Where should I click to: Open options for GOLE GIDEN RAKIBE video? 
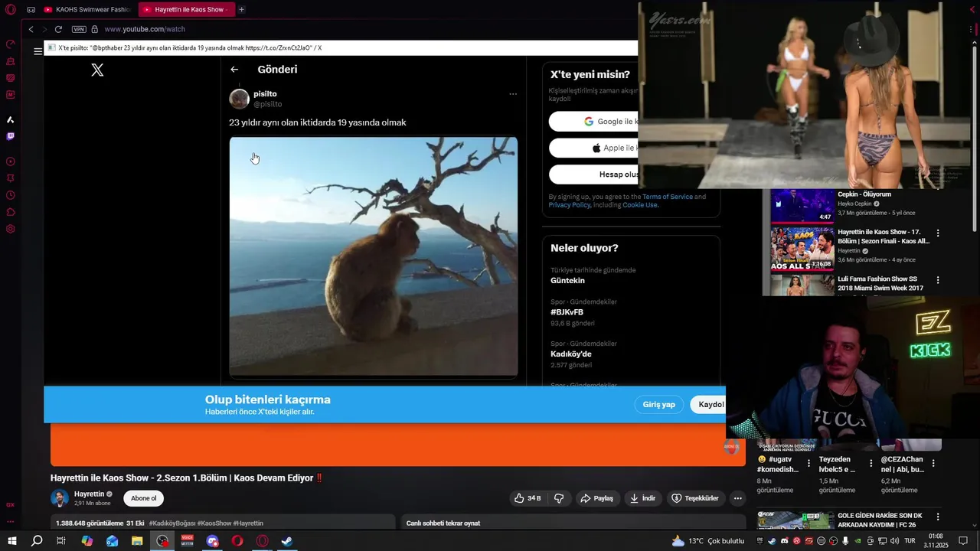(x=938, y=517)
